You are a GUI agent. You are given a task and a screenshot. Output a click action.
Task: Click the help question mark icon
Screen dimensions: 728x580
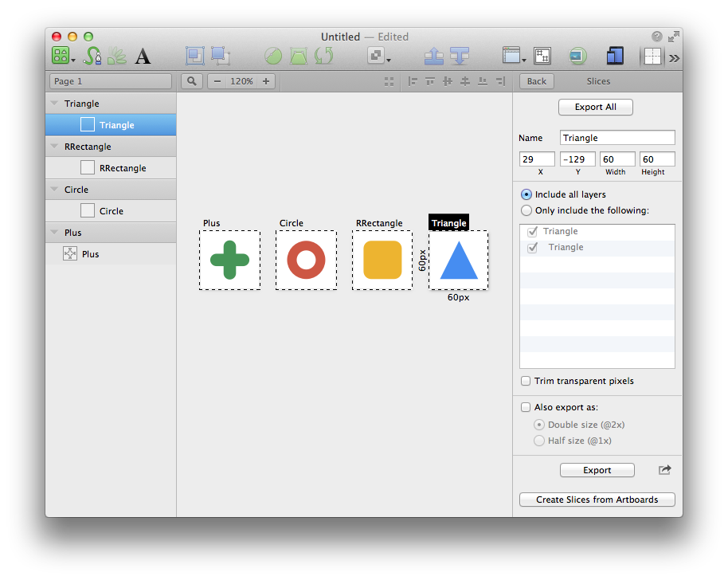656,36
